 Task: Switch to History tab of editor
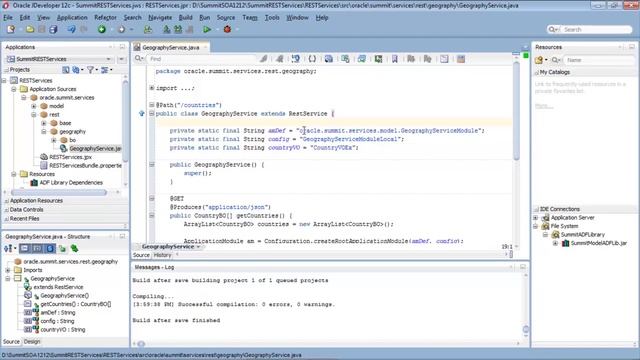[x=162, y=255]
